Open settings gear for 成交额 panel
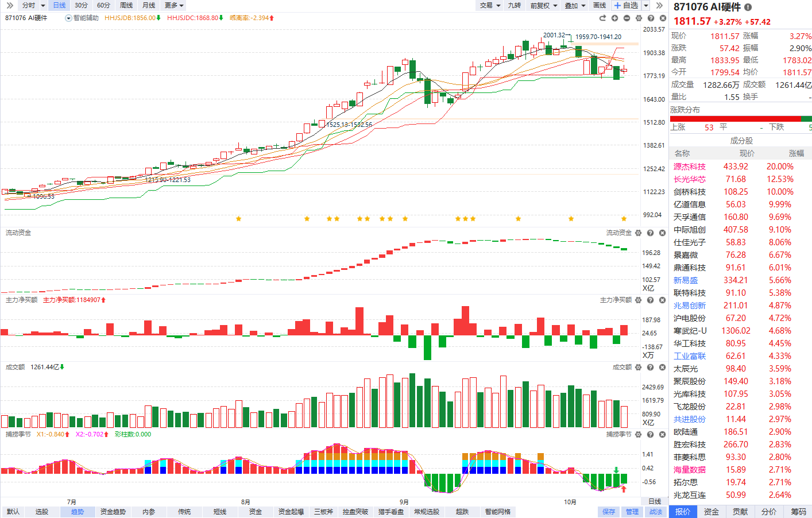This screenshot has height=518, width=812. click(638, 368)
